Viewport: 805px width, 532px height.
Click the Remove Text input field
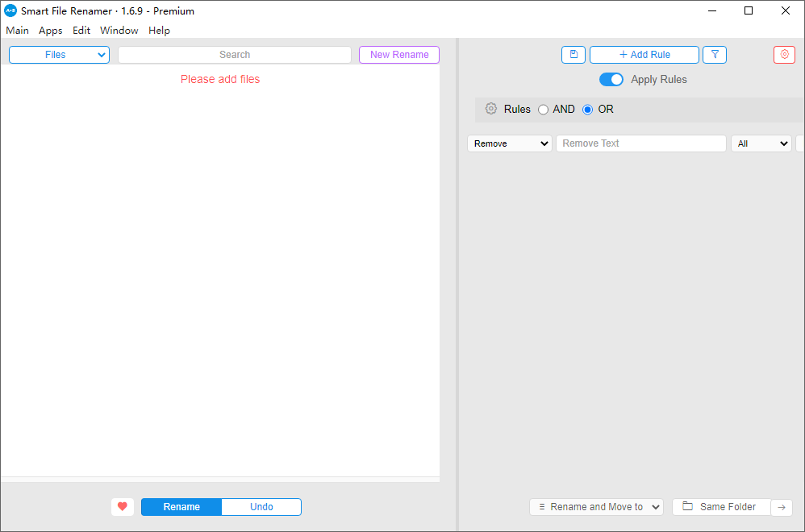[641, 143]
